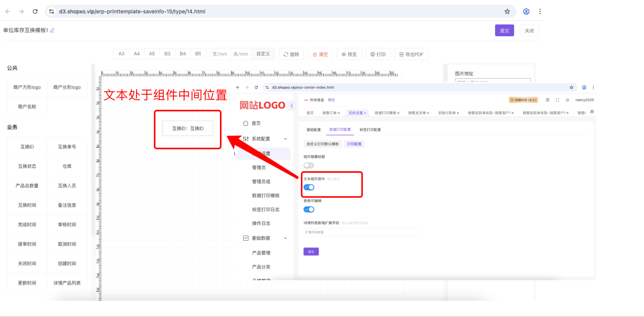Open inner browser profile icon
The width and height of the screenshot is (644, 317).
click(584, 87)
